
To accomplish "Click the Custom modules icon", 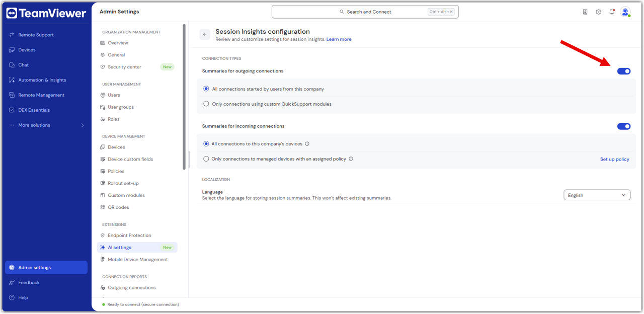I will coord(103,196).
